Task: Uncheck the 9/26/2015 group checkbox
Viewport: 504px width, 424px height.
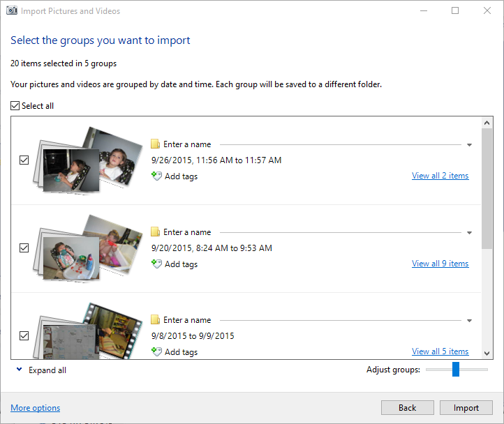Action: pos(24,160)
